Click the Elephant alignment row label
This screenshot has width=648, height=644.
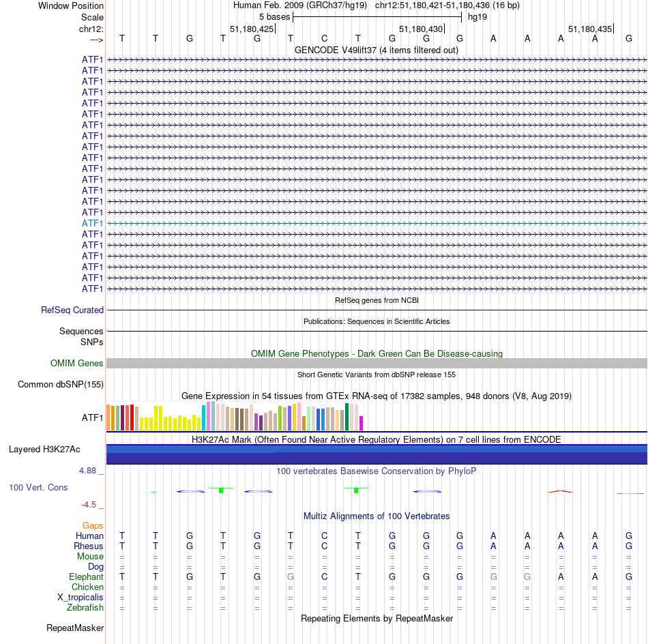(86, 576)
